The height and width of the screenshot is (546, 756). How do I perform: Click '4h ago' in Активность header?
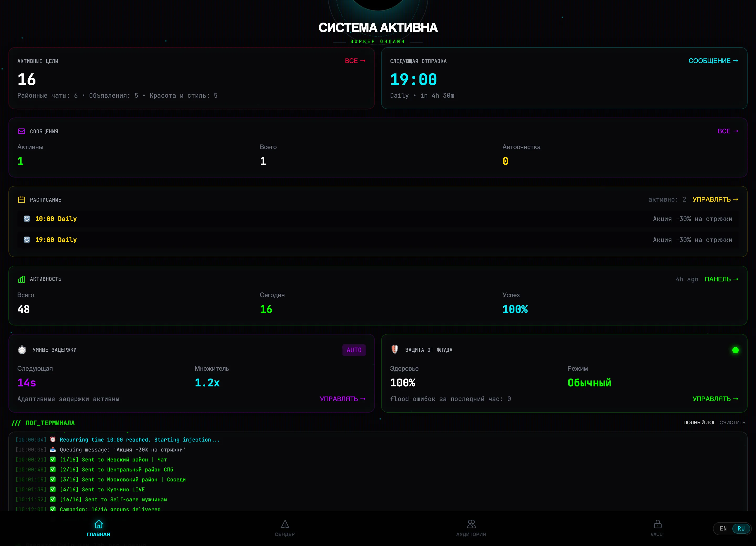point(687,279)
